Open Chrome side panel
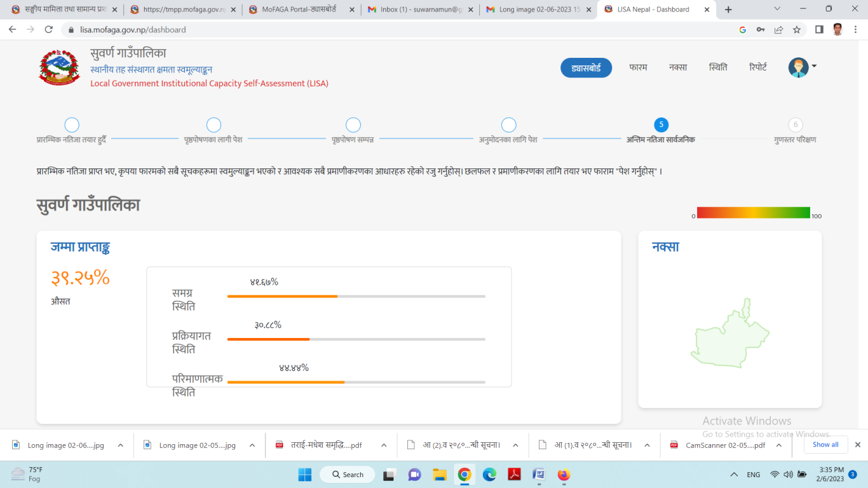The image size is (868, 488). coord(819,29)
